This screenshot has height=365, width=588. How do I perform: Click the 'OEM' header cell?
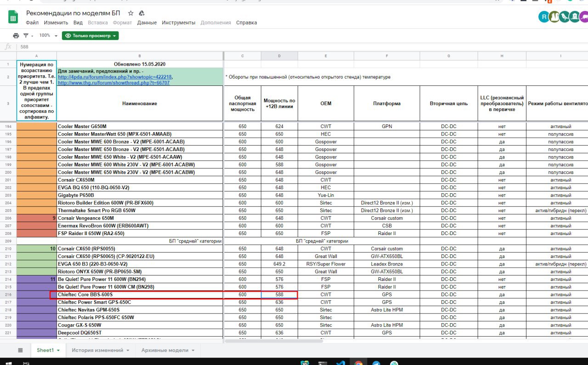[326, 103]
